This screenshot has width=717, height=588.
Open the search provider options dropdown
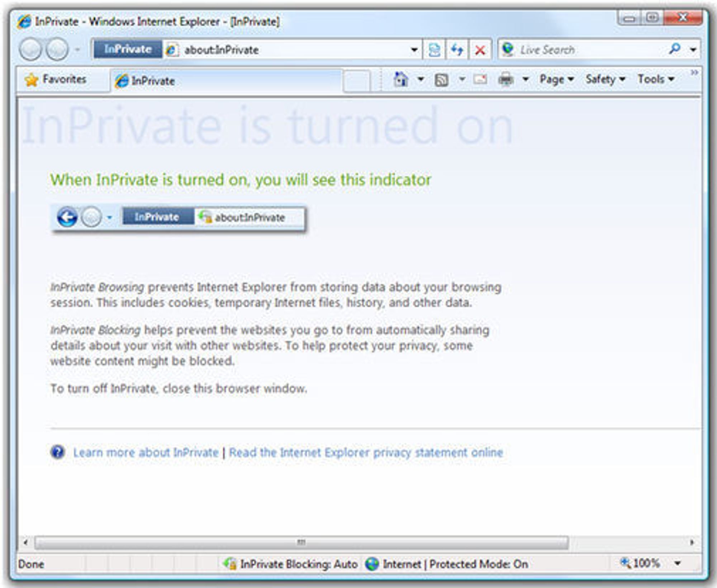(x=693, y=49)
